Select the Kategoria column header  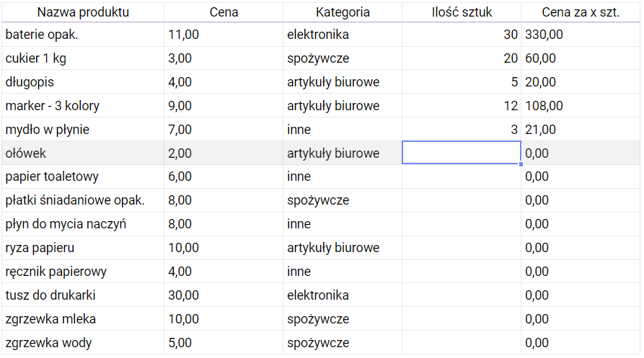(343, 12)
